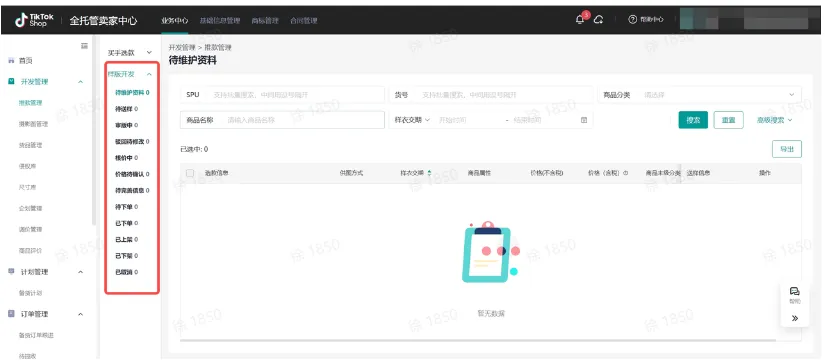
Task: Select 核价中 status filter
Action: (126, 158)
